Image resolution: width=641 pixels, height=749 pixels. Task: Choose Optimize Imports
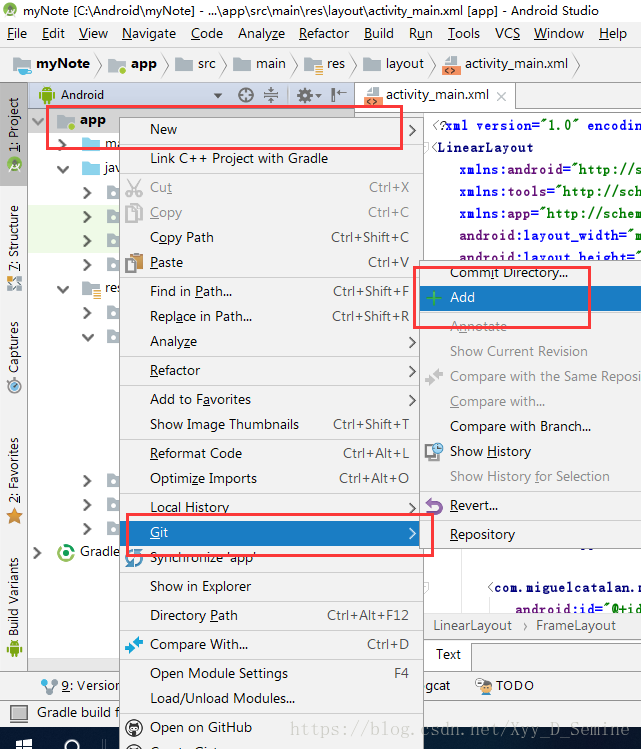(x=271, y=478)
